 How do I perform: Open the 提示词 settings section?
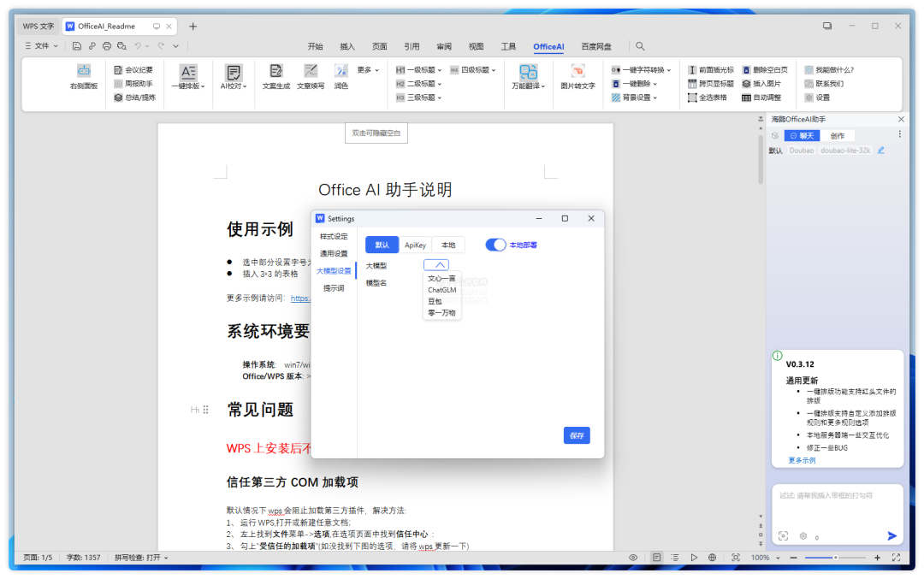(x=334, y=288)
